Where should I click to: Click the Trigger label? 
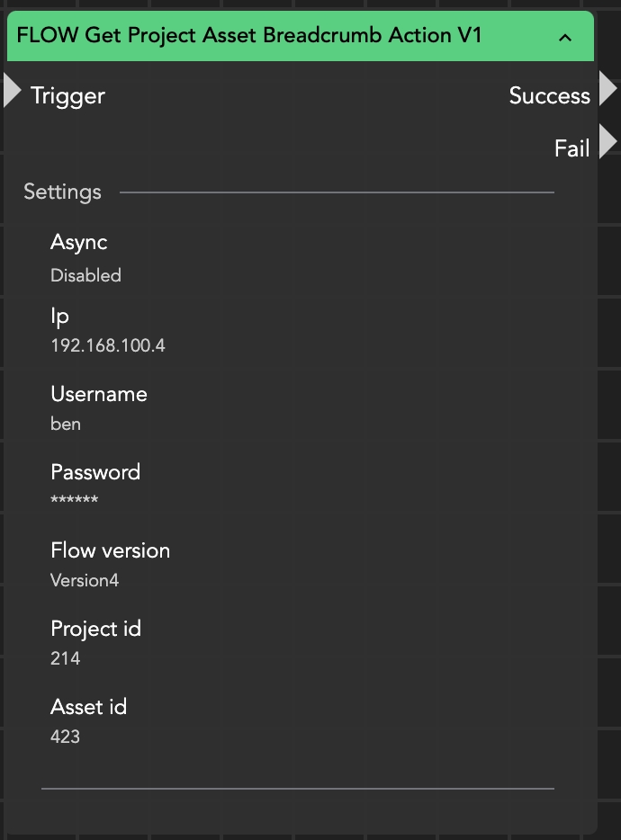67,96
